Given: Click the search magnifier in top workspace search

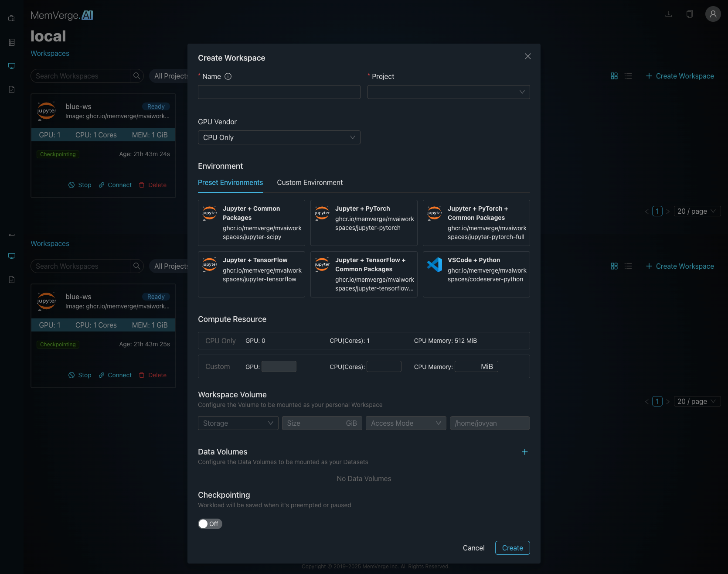Looking at the screenshot, I should pyautogui.click(x=137, y=76).
